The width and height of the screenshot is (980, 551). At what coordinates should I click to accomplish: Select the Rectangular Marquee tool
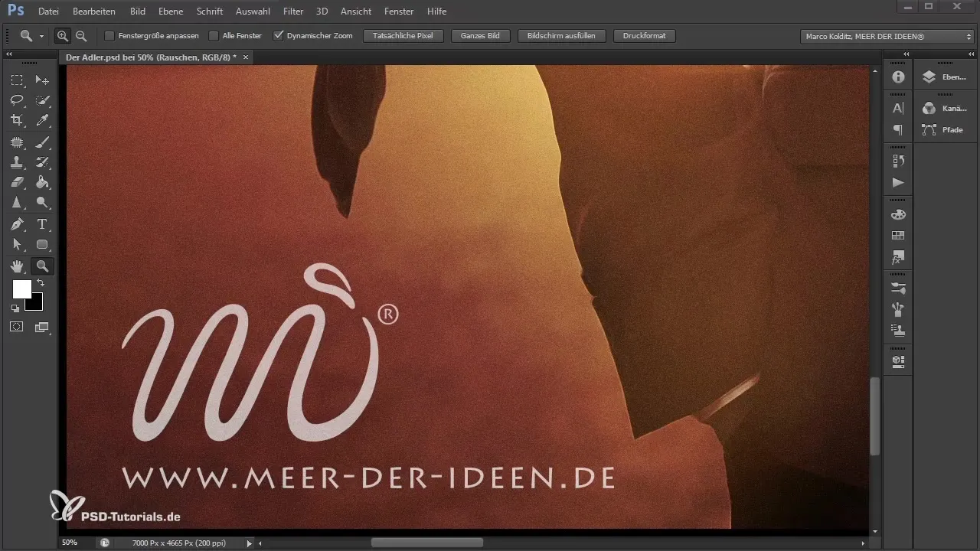pyautogui.click(x=17, y=80)
